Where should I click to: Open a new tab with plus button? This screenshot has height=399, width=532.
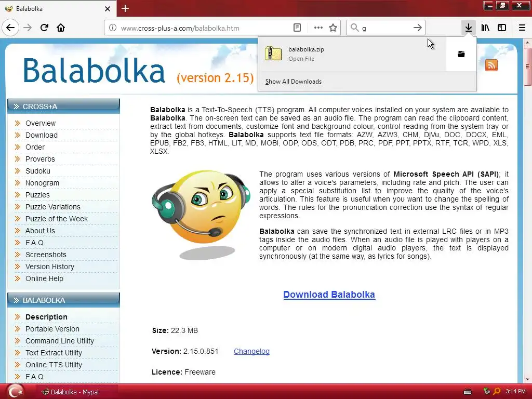(x=125, y=8)
